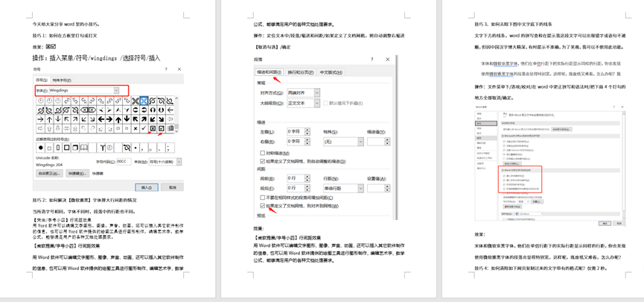Select the boxed X symbol in Wingdings grid
Viewport: 644px width, 302px height.
(153, 129)
